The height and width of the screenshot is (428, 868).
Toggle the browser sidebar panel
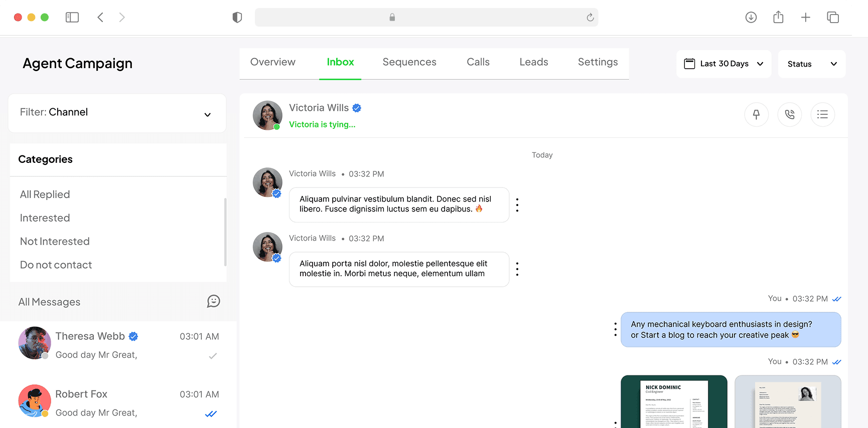click(x=72, y=18)
